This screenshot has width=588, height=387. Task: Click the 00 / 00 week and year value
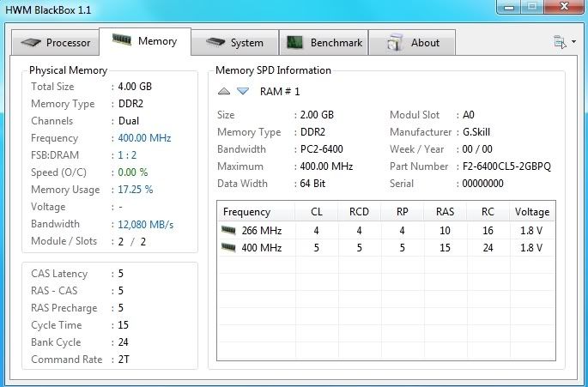tap(477, 149)
